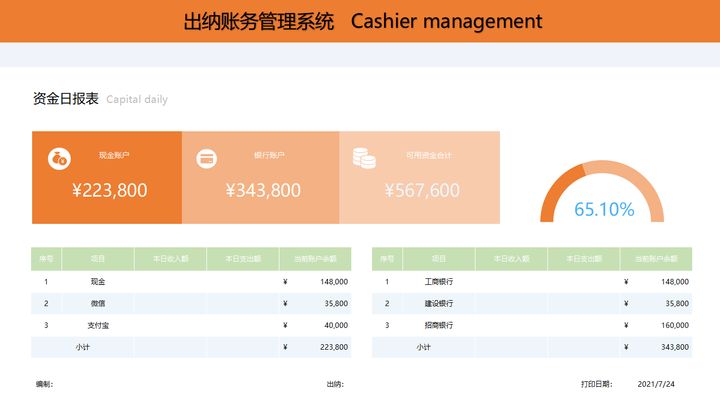Select the 支付宝 row item cell
This screenshot has width=720, height=396.
(98, 325)
